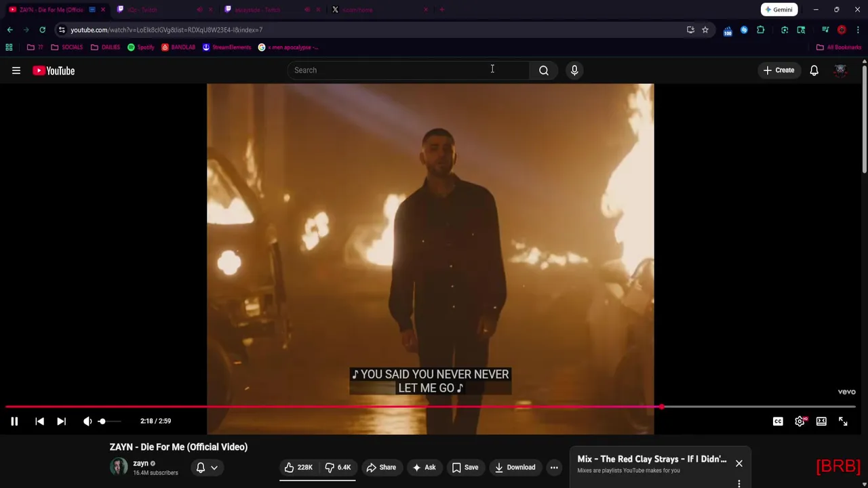
Task: Save video to playlist
Action: (x=465, y=467)
